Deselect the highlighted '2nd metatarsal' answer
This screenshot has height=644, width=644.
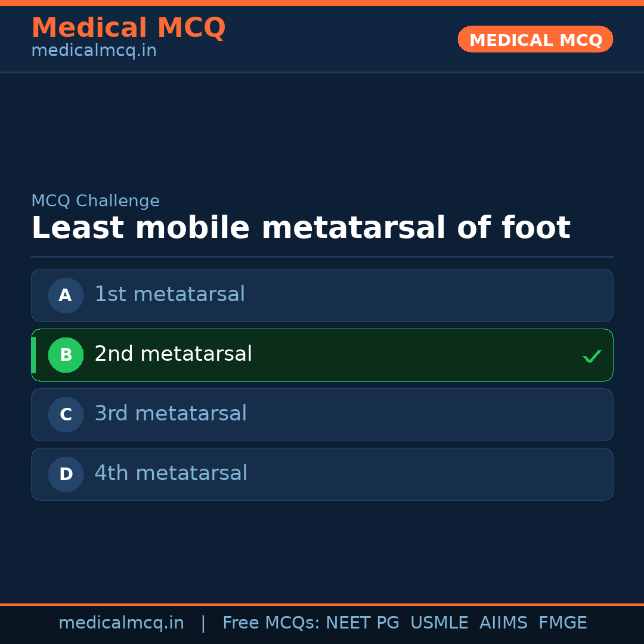(x=322, y=355)
